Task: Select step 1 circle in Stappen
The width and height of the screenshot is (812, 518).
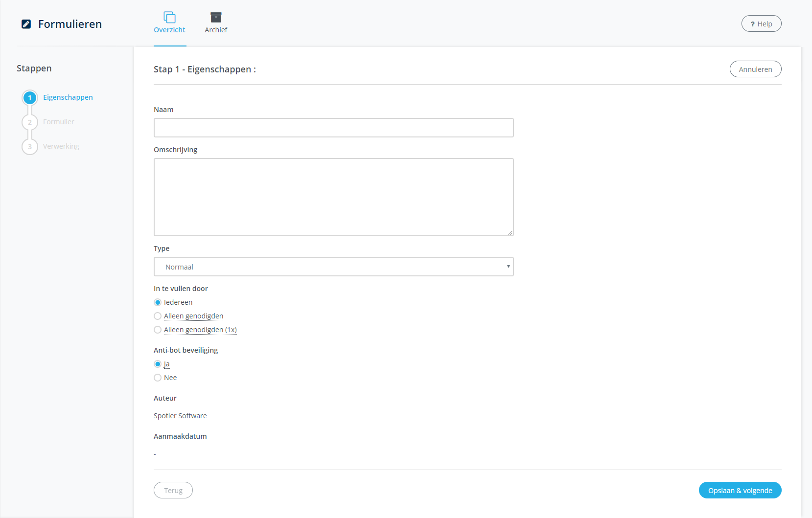Action: (x=30, y=98)
